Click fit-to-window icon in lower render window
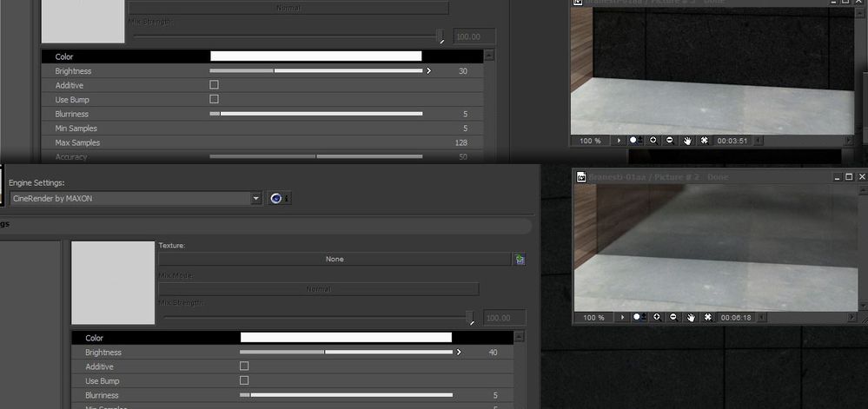 click(x=708, y=317)
